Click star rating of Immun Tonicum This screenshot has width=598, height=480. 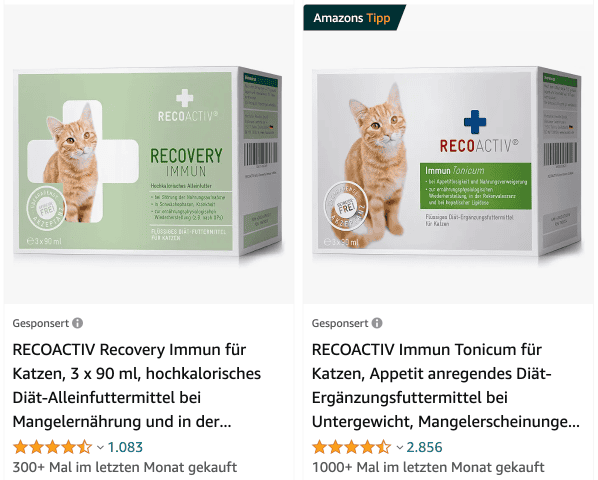click(x=352, y=447)
